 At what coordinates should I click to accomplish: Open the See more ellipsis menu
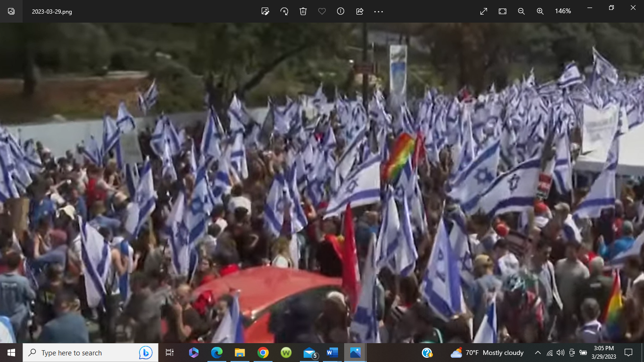tap(379, 11)
